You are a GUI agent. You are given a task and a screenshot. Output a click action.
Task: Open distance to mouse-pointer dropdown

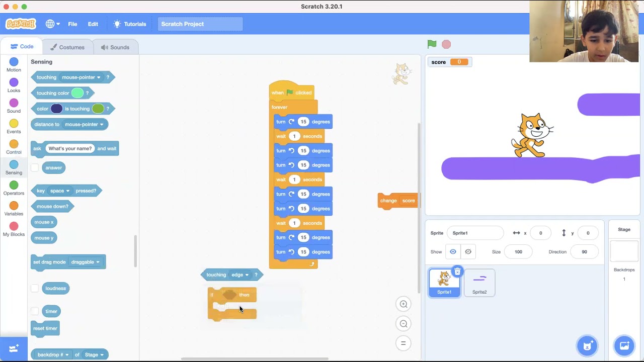(84, 124)
